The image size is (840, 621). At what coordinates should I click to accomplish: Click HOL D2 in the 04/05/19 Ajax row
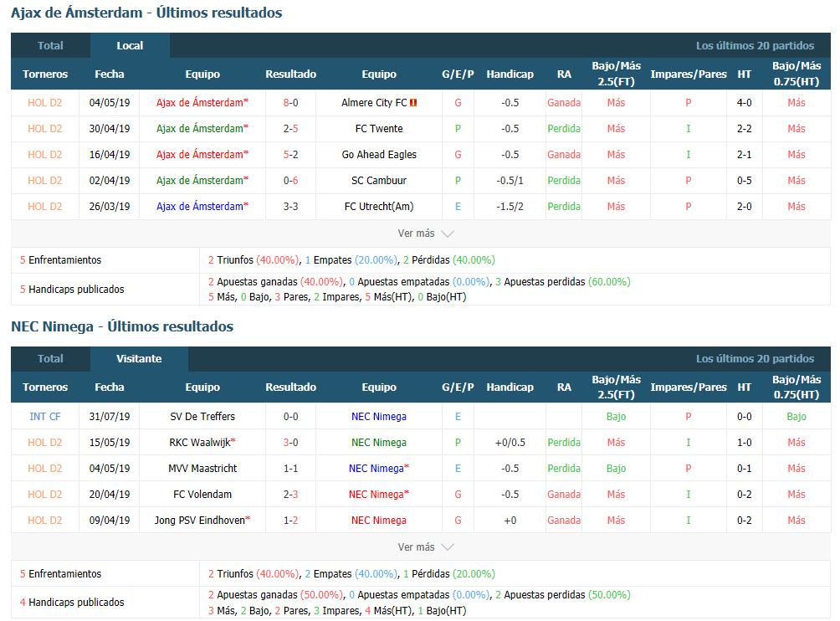coord(45,103)
